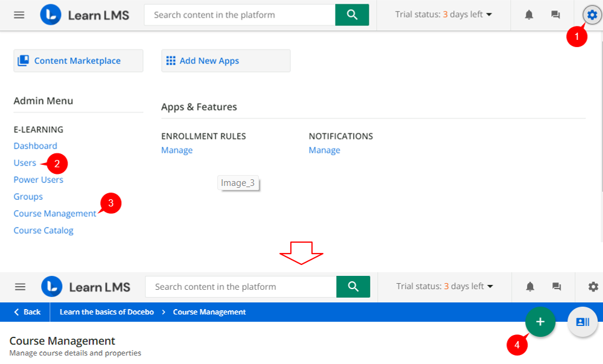The width and height of the screenshot is (603, 364).
Task: Click the top search content input field
Action: pyautogui.click(x=240, y=15)
